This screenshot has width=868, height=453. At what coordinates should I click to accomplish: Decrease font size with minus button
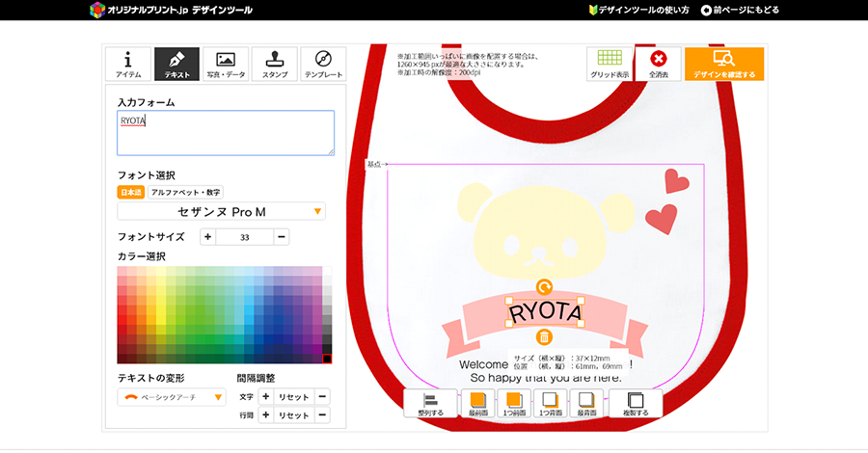click(x=282, y=237)
